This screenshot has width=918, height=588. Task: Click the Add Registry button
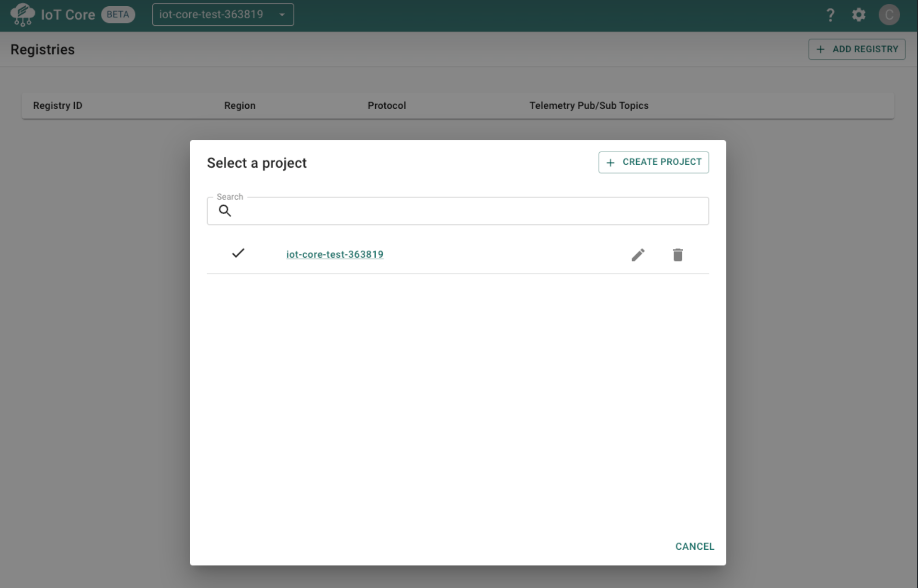[857, 49]
